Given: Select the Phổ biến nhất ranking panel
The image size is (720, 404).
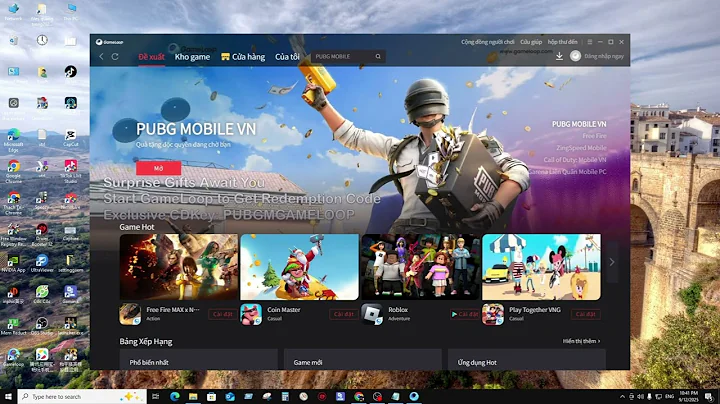Looking at the screenshot, I should click(198, 359).
